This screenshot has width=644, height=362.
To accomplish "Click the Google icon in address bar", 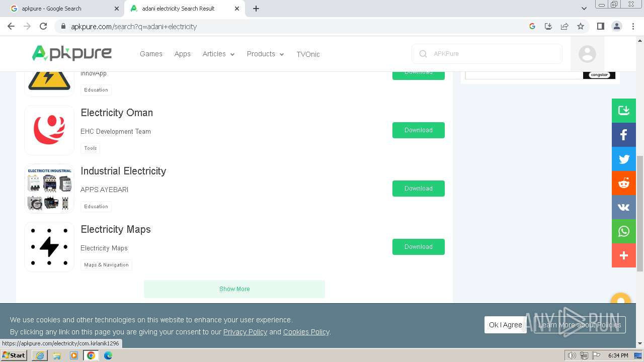I will (x=532, y=26).
